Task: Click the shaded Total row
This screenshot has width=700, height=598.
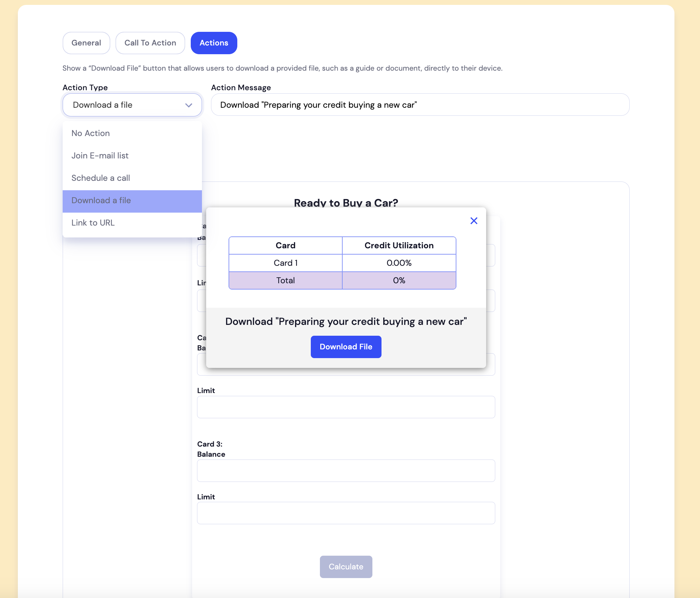Action: click(285, 280)
